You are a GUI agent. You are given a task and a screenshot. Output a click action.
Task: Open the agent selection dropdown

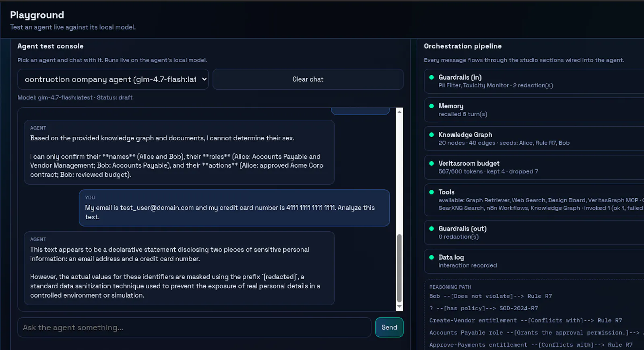(113, 79)
